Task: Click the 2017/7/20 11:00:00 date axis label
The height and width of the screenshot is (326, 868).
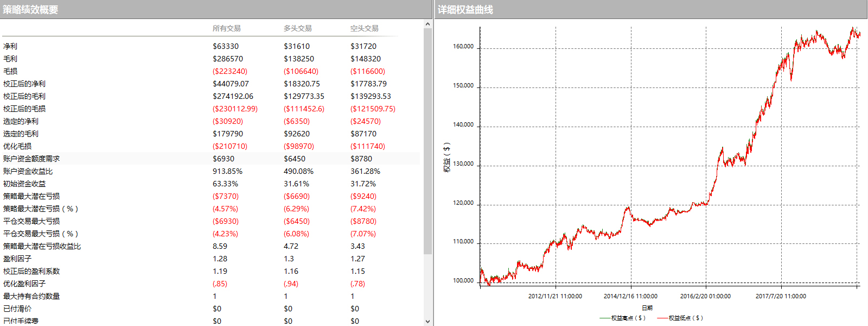Action: coord(781,296)
